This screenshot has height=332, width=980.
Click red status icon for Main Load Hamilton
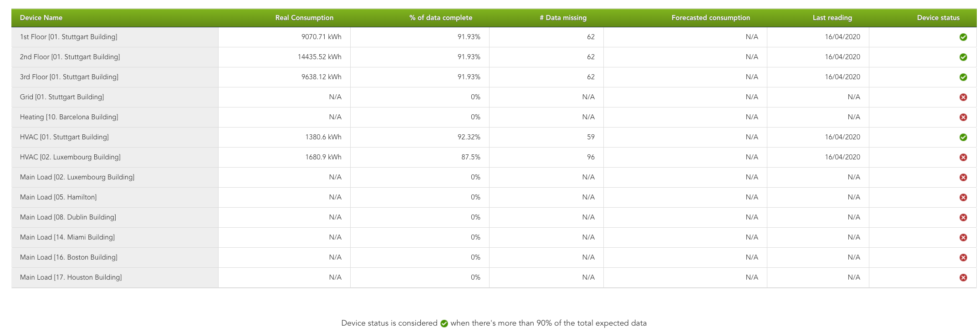tap(963, 197)
